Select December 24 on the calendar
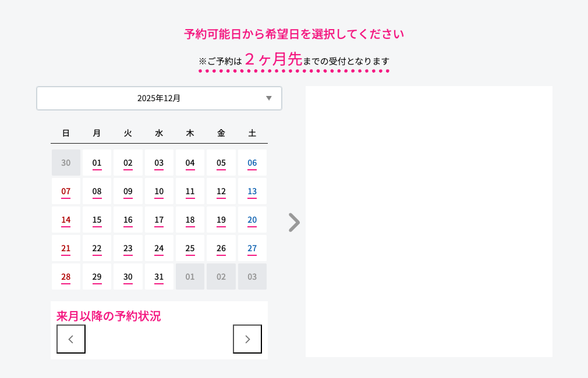Screen dimensions: 588x378 coord(159,248)
